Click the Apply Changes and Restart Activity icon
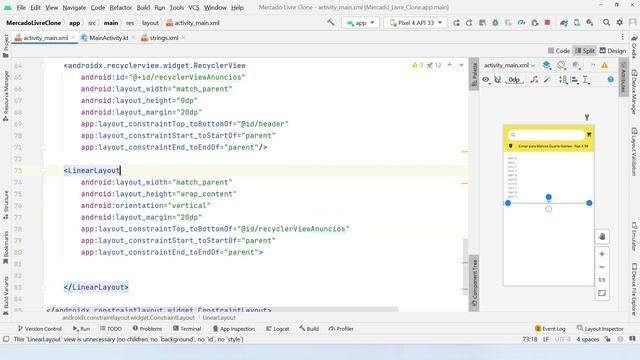Viewport: 640px width, 360px height. (469, 23)
